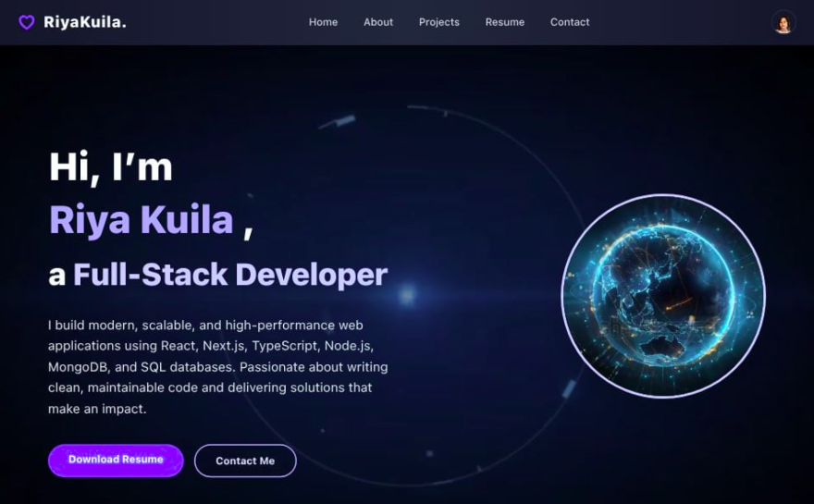The image size is (814, 504).
Task: Click the Contact Me button
Action: 245,461
